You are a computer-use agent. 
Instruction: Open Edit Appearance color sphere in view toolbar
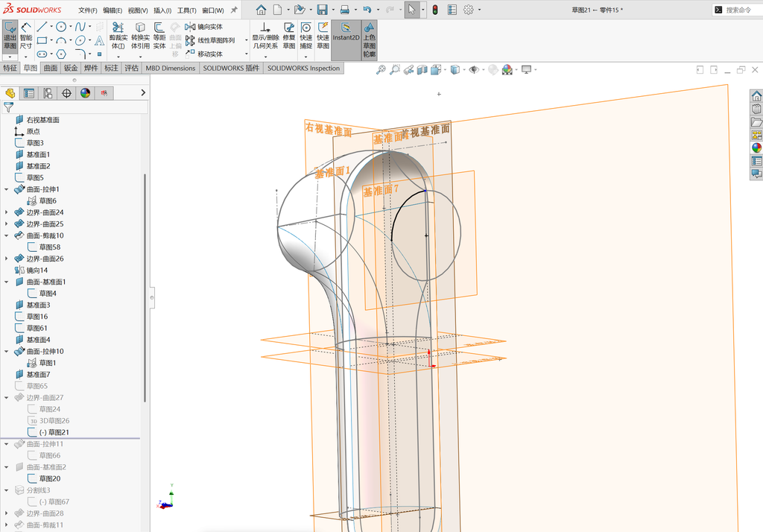point(507,70)
